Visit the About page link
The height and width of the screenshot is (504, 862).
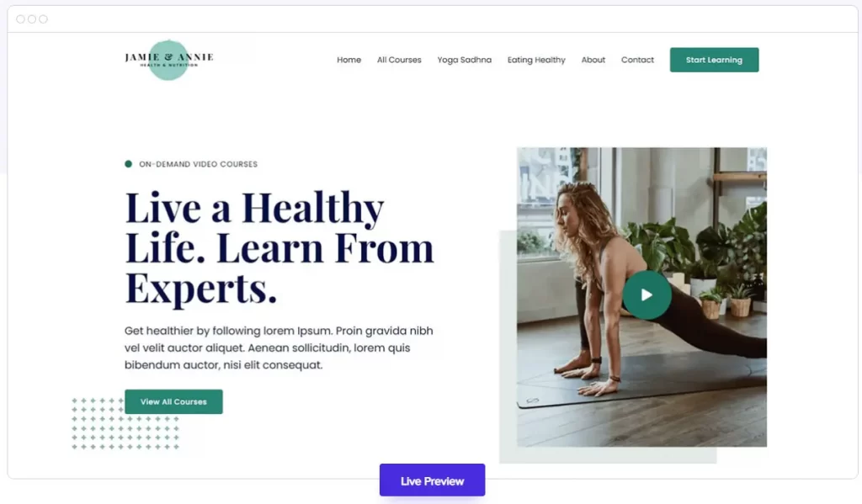(593, 60)
